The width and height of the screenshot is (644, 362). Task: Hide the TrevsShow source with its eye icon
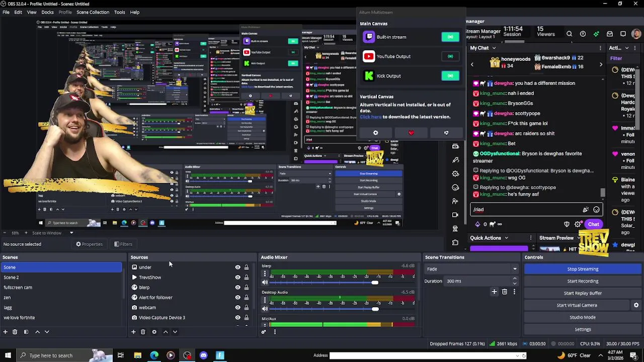[x=237, y=278]
